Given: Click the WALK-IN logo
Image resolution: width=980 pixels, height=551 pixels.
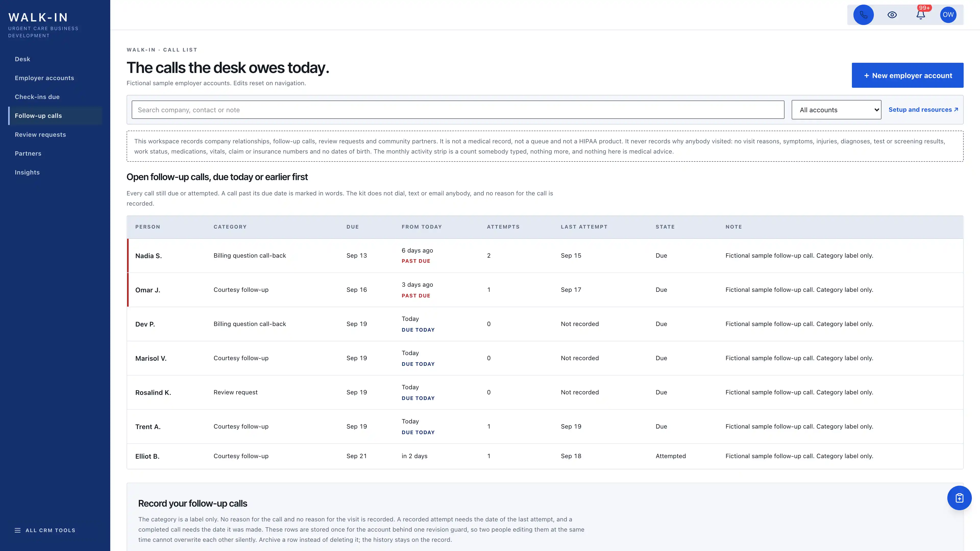Looking at the screenshot, I should click(38, 18).
